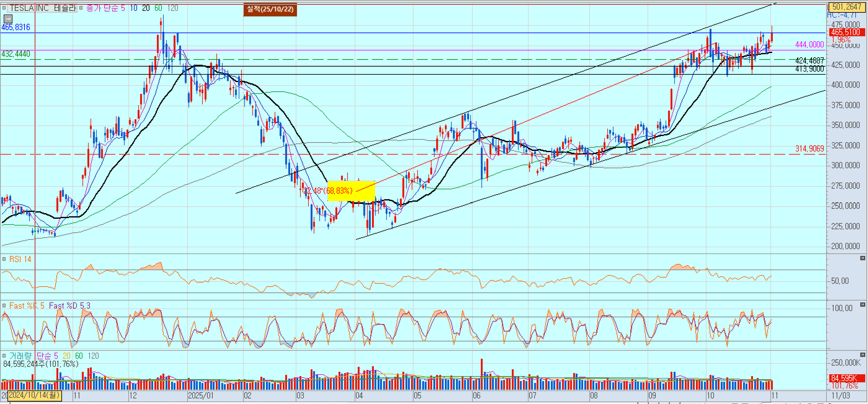Click the green 60 moving average legend
The image size is (868, 404).
(x=158, y=8)
